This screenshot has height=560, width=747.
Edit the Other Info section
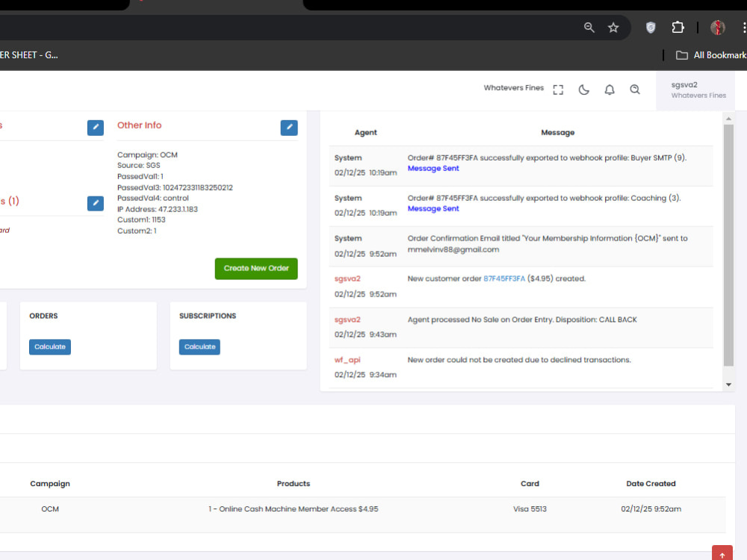(288, 127)
